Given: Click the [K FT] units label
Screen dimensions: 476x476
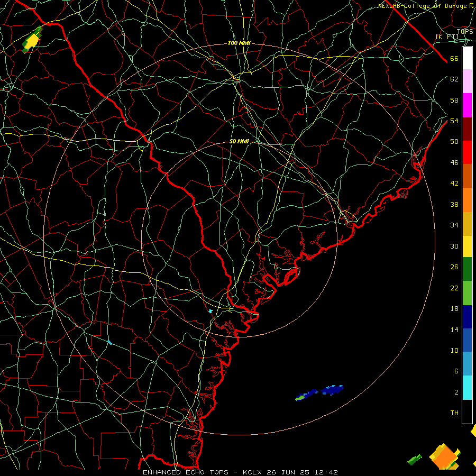Looking at the screenshot, I should click(x=447, y=36).
